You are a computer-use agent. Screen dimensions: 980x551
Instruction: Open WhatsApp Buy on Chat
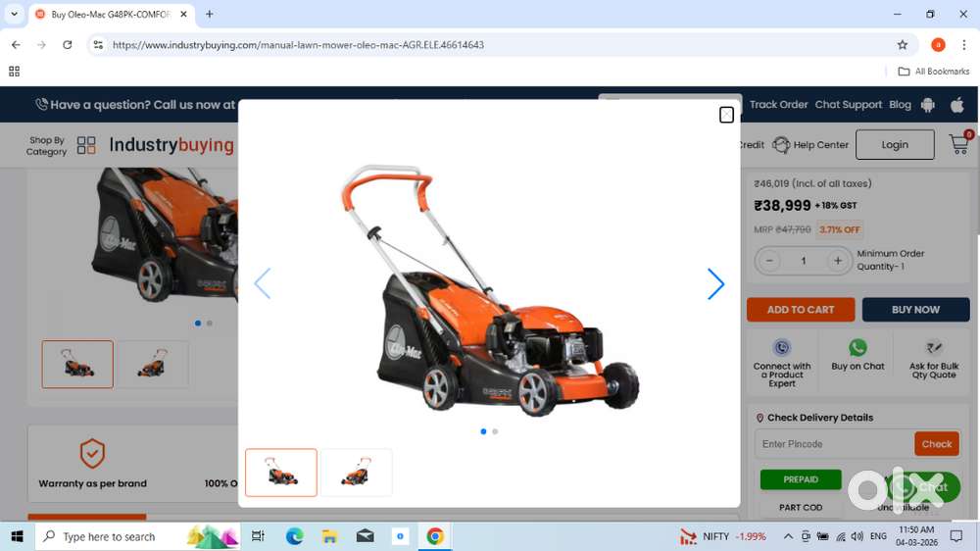click(857, 348)
